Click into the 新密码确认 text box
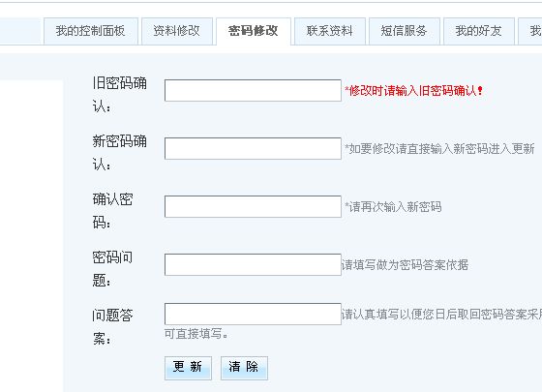The image size is (542, 392). click(x=253, y=149)
